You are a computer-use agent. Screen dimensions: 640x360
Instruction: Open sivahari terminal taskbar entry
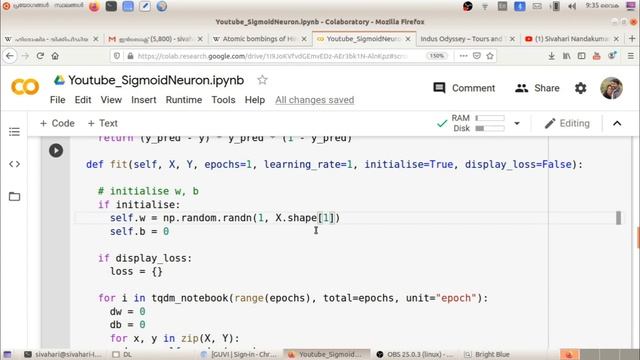tap(63, 354)
